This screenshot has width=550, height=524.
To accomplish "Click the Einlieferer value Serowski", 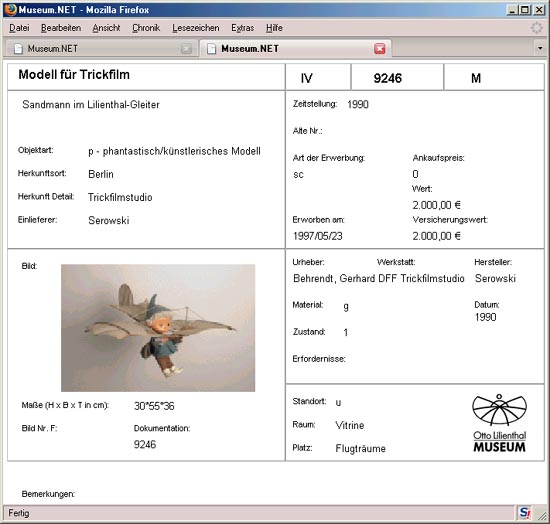I will pyautogui.click(x=109, y=220).
